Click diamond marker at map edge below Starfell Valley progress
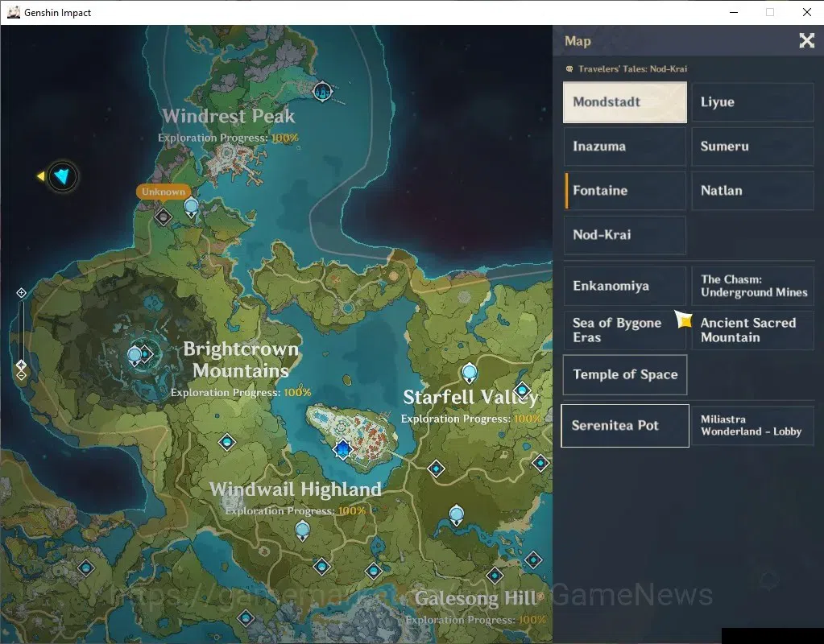Screen dimensions: 824x644 pyautogui.click(x=540, y=463)
